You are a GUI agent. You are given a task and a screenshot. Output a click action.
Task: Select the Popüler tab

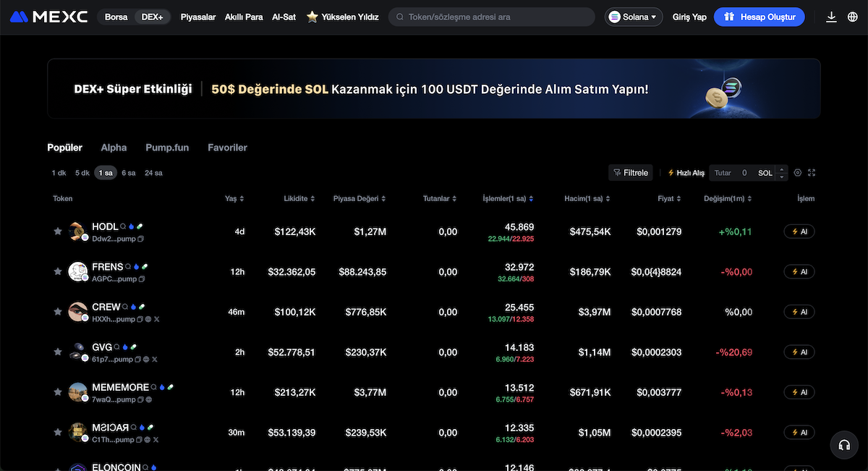[65, 148]
